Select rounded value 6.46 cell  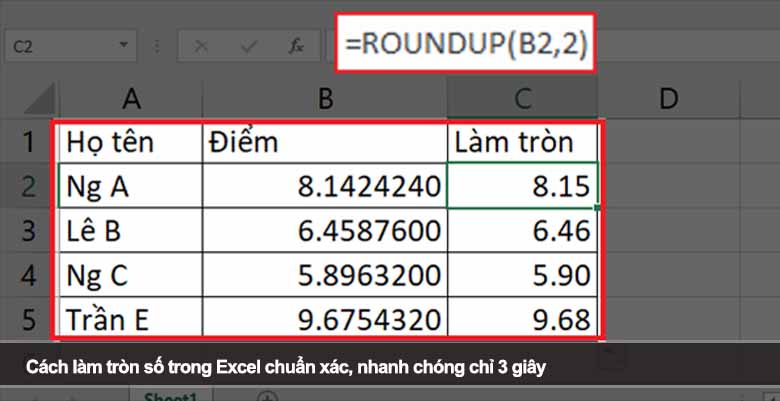(x=524, y=231)
